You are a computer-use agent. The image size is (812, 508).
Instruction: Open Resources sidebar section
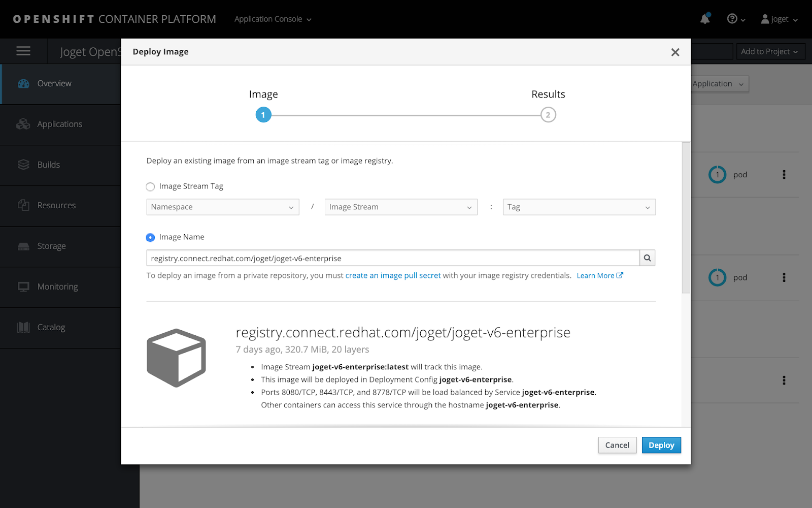[60, 206]
